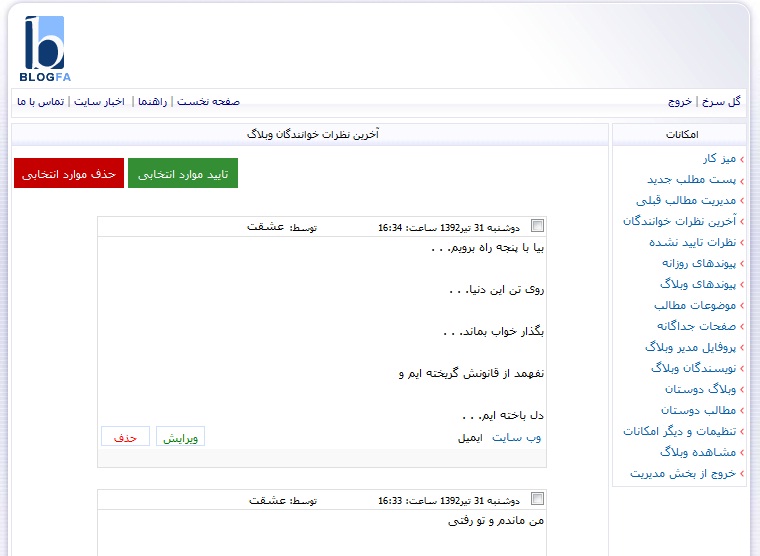Click خروج link in top bar
760x556 pixels.
tap(680, 102)
